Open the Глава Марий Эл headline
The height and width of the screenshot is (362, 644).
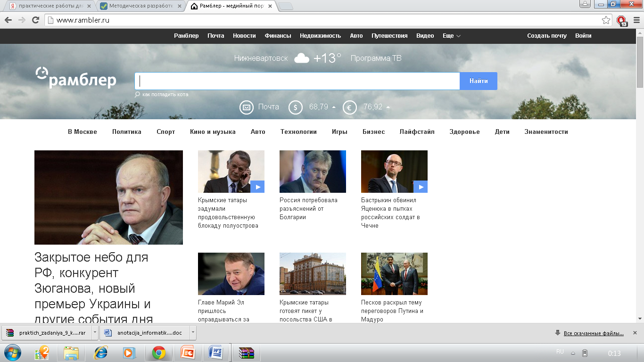tap(224, 311)
